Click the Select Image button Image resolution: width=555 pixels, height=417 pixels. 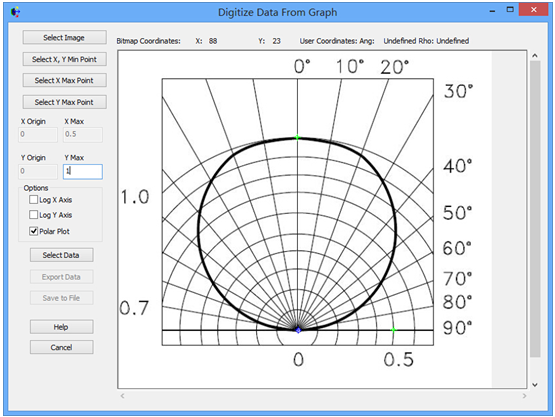[64, 38]
